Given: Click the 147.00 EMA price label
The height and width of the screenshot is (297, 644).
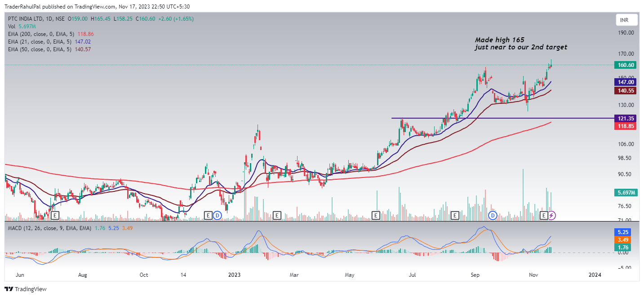Looking at the screenshot, I should 626,82.
